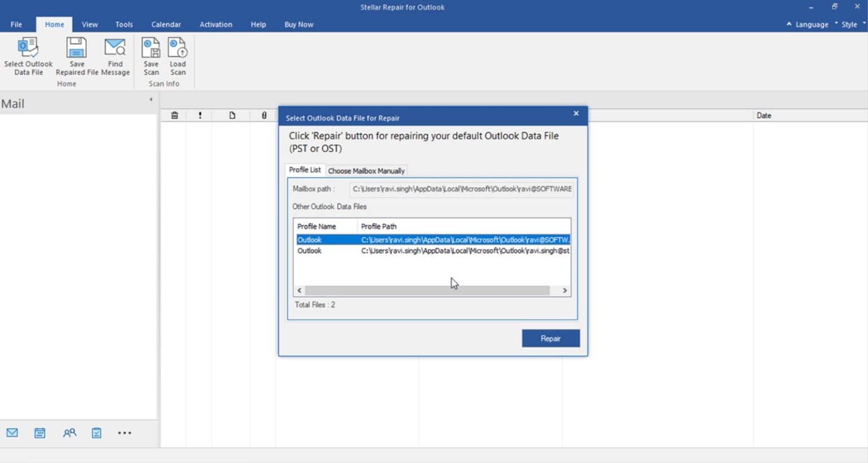The width and height of the screenshot is (868, 463).
Task: Click the Save Repaired File icon
Action: 76,55
